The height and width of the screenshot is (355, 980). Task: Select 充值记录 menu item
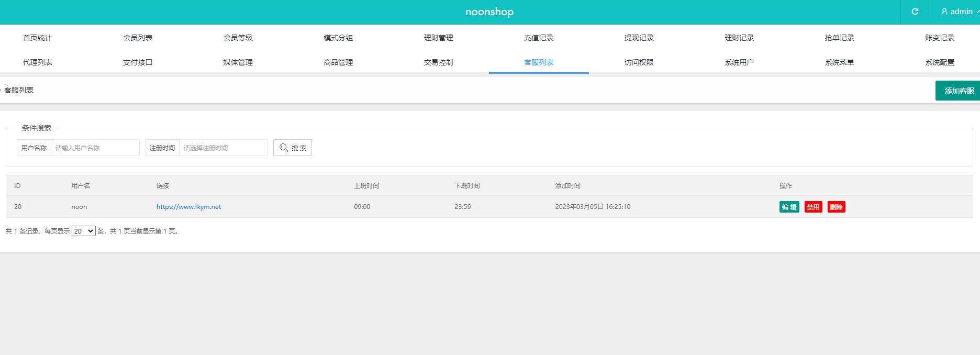pyautogui.click(x=539, y=38)
